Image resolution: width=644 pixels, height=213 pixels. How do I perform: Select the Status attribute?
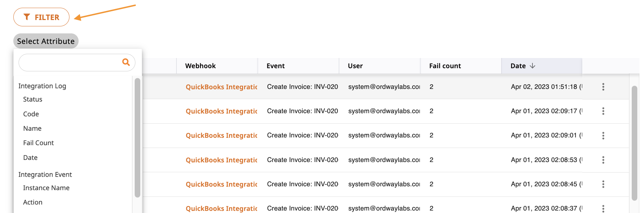(x=33, y=99)
